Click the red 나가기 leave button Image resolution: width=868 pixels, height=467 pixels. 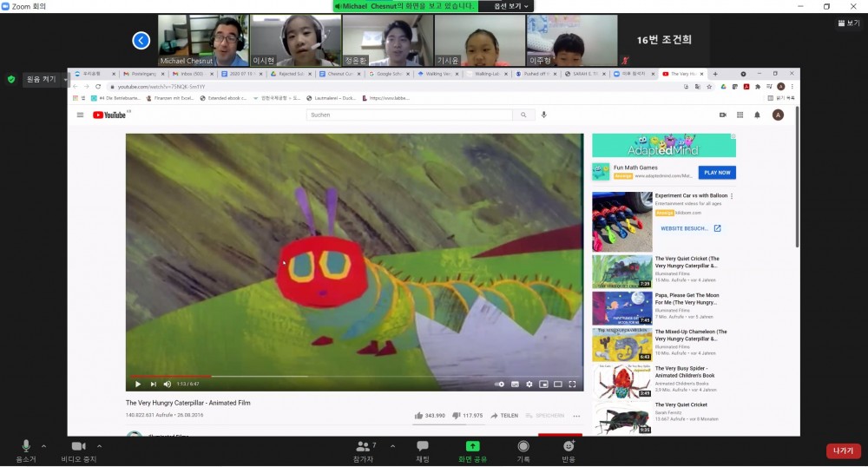point(843,451)
